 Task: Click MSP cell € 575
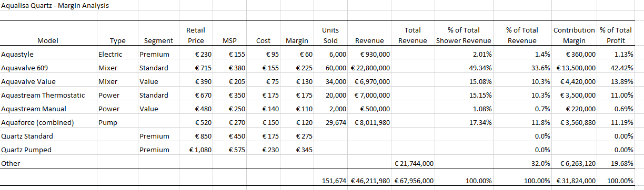point(237,150)
